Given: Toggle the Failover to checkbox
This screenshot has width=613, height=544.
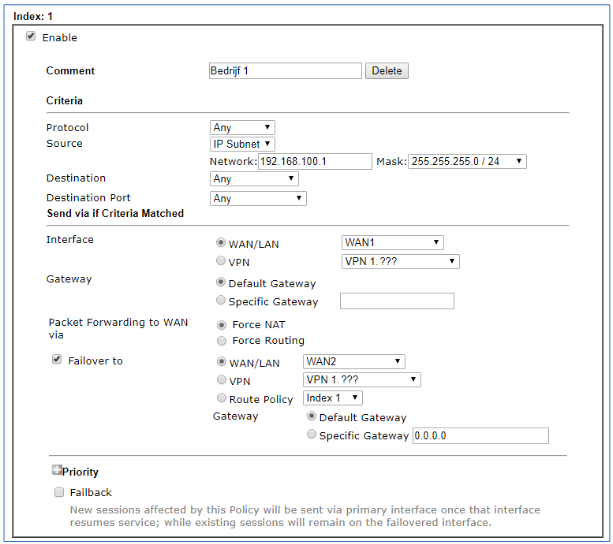Looking at the screenshot, I should tap(57, 360).
